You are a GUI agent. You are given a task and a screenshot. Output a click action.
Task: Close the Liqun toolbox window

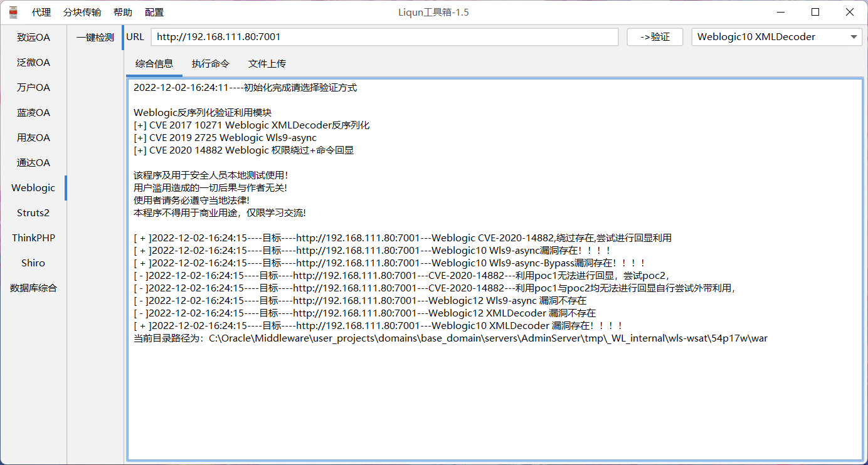tap(849, 12)
